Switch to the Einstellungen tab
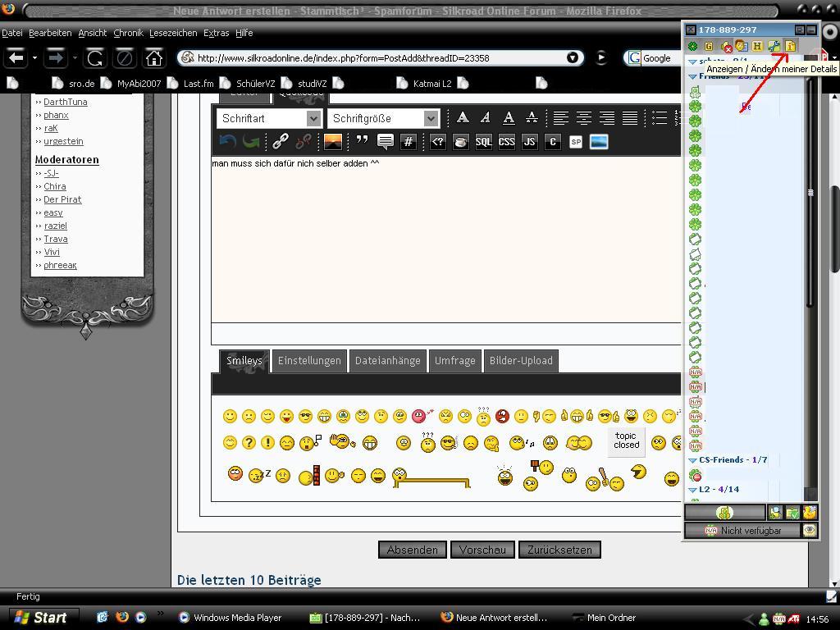Viewport: 840px width, 630px height. (x=308, y=361)
